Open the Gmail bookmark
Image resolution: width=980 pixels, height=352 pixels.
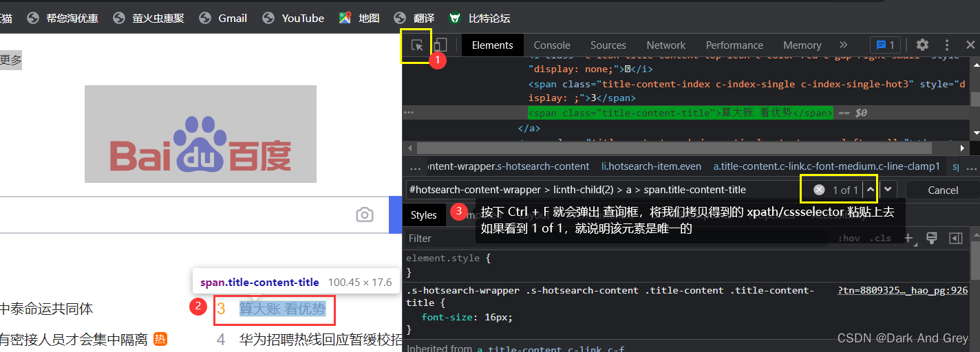[x=223, y=18]
